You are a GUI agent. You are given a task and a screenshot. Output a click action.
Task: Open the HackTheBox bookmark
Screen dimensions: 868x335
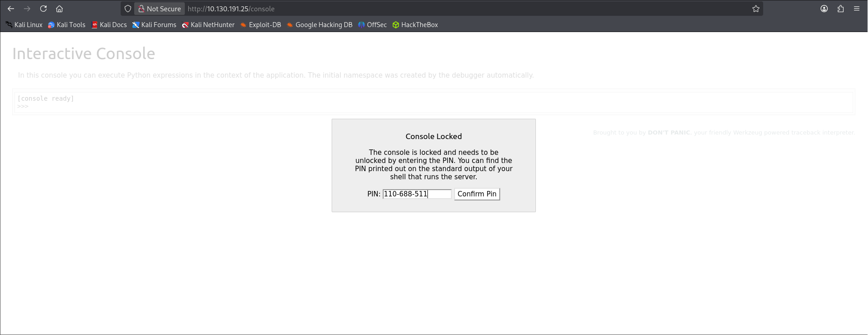[x=415, y=25]
